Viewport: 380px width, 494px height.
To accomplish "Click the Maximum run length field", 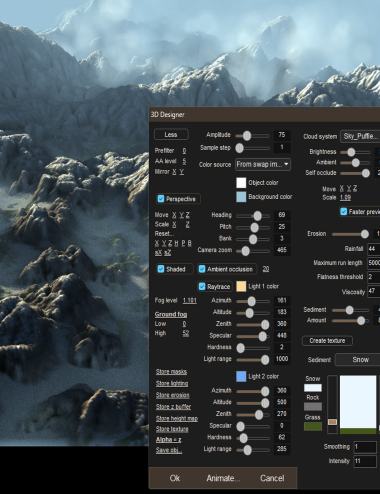I will tap(374, 263).
